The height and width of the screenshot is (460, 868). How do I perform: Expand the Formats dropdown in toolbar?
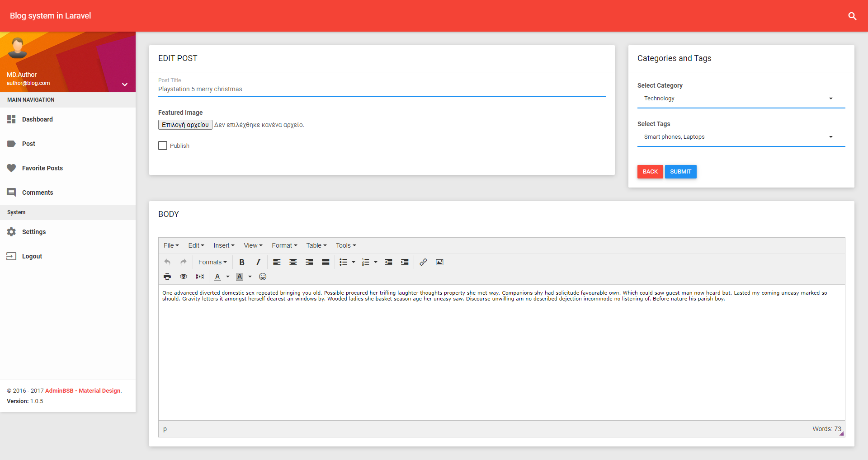click(x=212, y=262)
